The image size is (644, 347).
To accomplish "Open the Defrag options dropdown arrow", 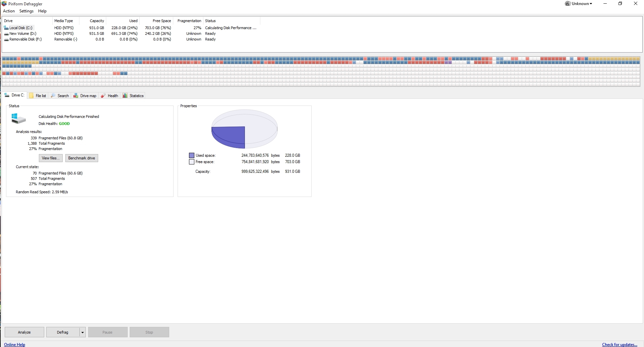I will tap(82, 332).
